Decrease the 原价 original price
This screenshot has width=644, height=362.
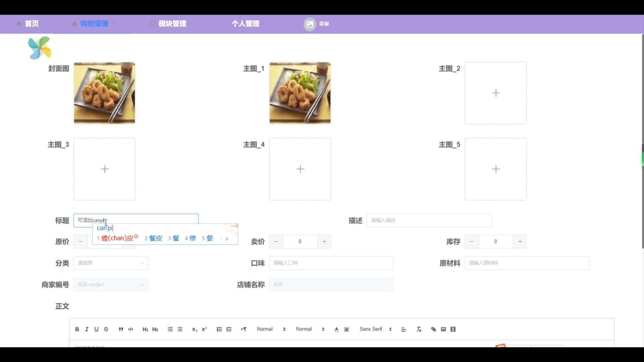(x=80, y=242)
